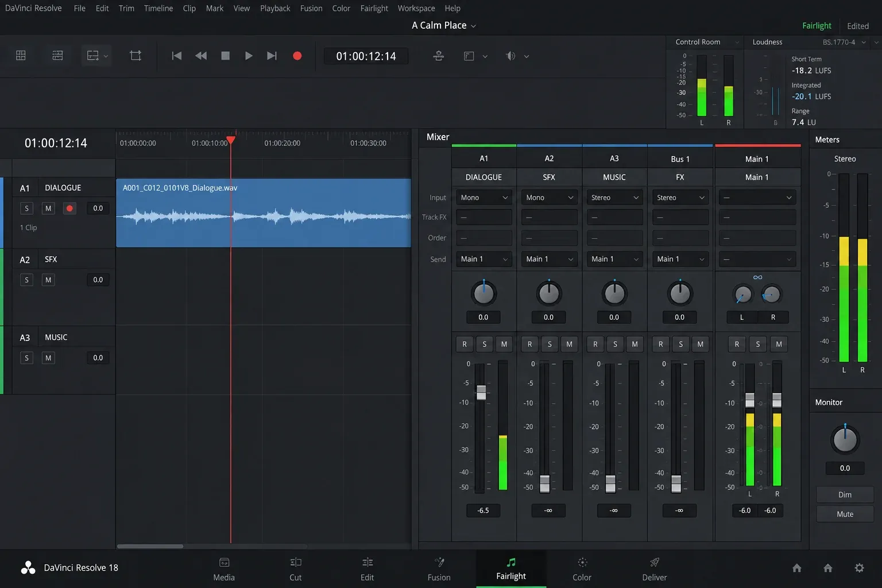Open the Fairlight menu
The image size is (882, 588).
pyautogui.click(x=374, y=8)
